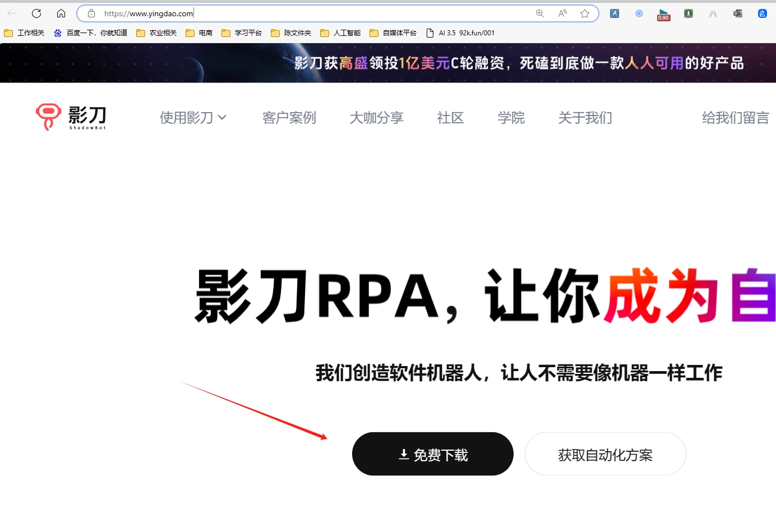Open the Outlook extension icon

tap(738, 13)
